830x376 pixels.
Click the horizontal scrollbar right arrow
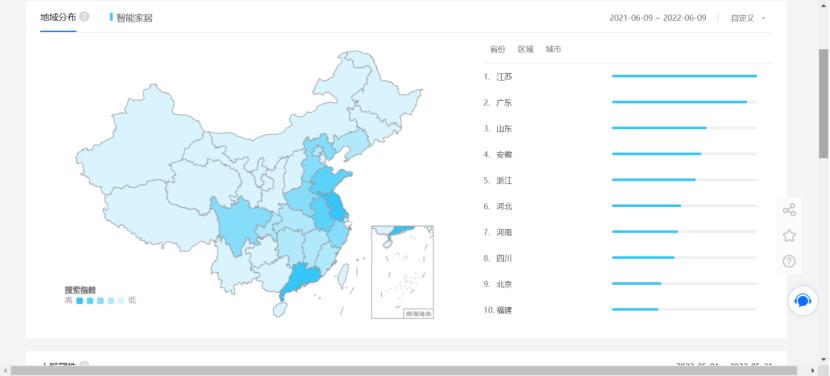click(814, 371)
